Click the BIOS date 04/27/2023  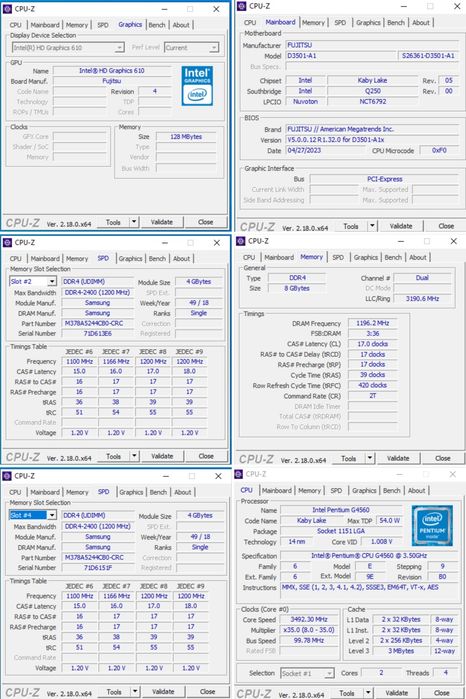[x=325, y=150]
